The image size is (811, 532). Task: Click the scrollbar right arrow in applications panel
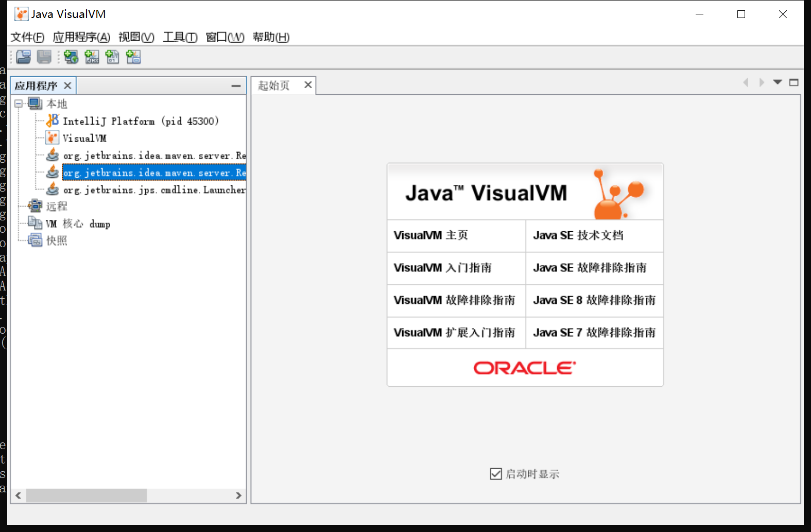click(238, 495)
